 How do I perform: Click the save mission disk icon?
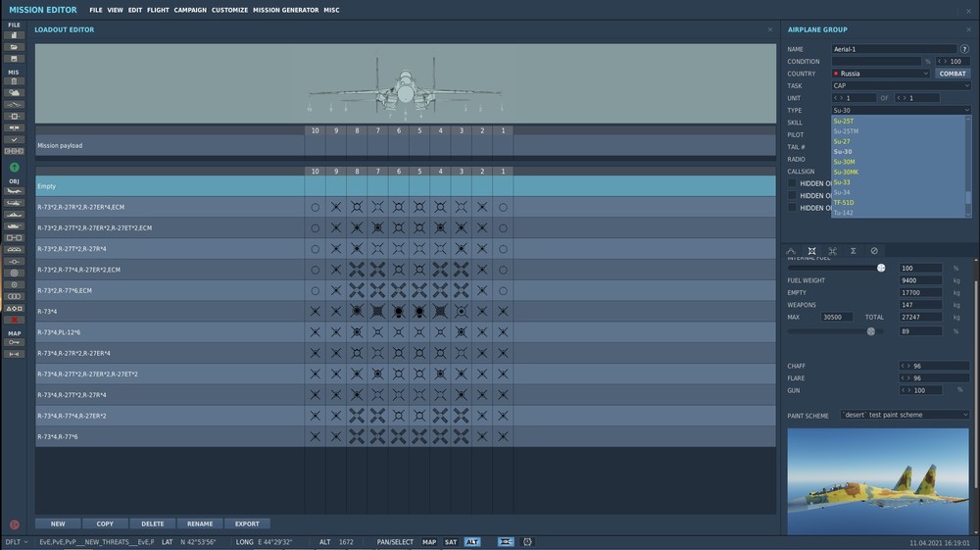[x=14, y=59]
